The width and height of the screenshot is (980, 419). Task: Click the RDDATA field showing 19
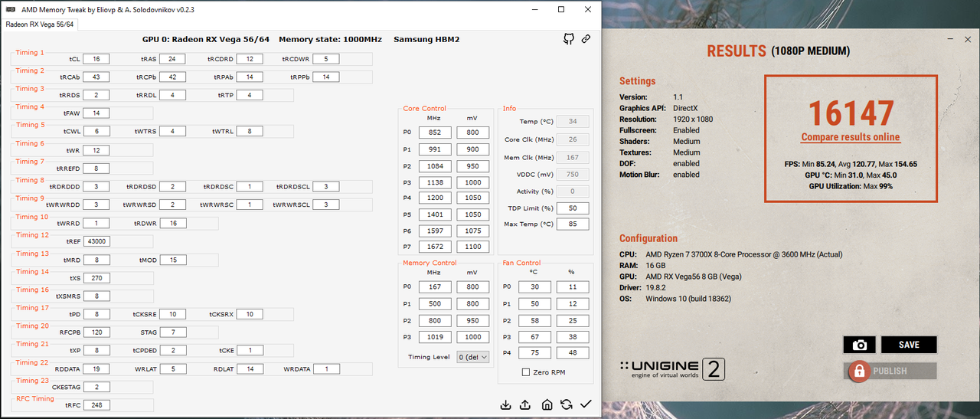tap(96, 368)
